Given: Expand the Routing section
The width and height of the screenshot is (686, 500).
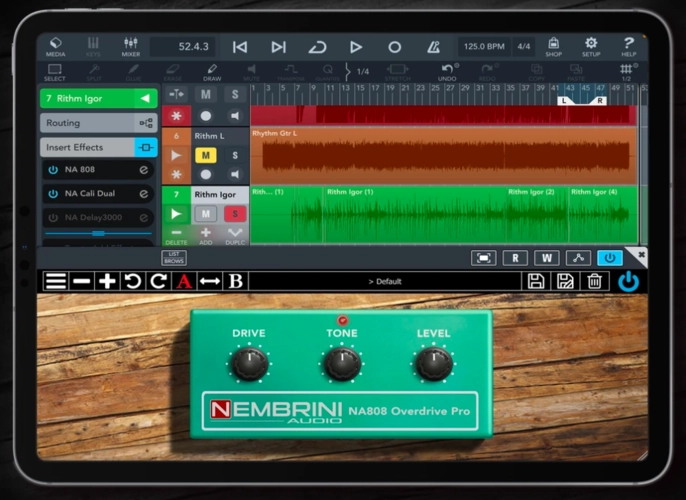Looking at the screenshot, I should [98, 123].
